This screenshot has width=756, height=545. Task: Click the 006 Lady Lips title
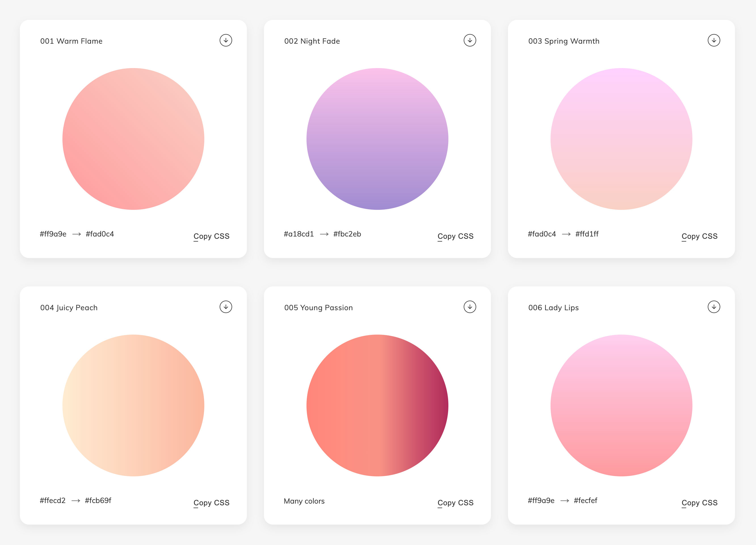[x=553, y=307]
